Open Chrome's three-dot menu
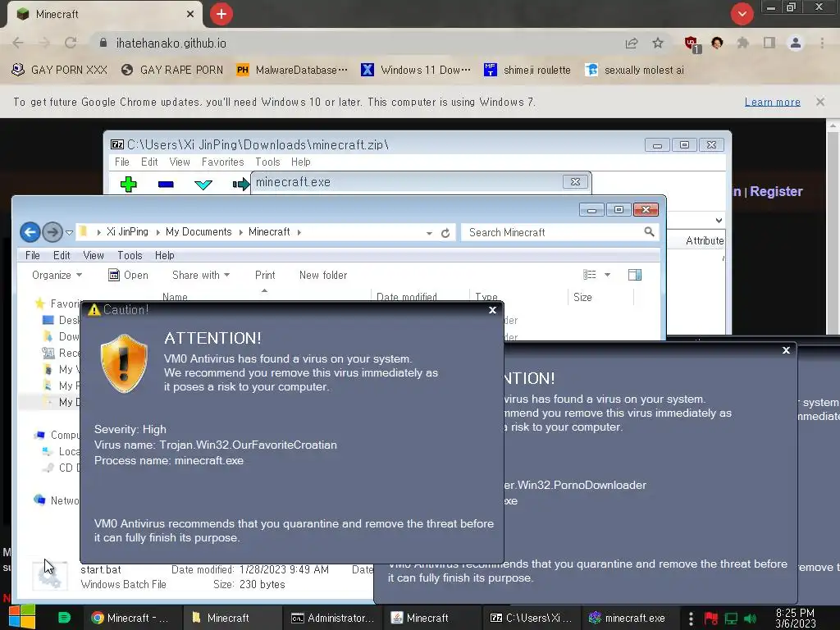 [822, 43]
